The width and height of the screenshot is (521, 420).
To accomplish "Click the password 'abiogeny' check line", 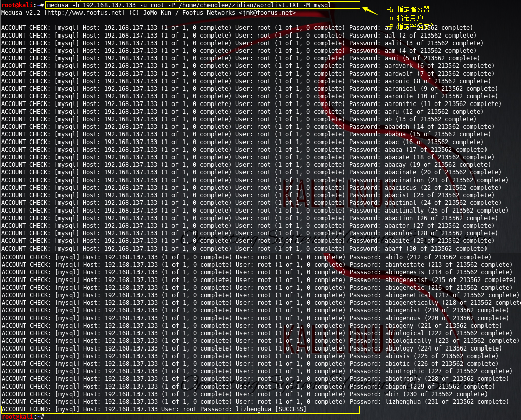I will [x=252, y=326].
